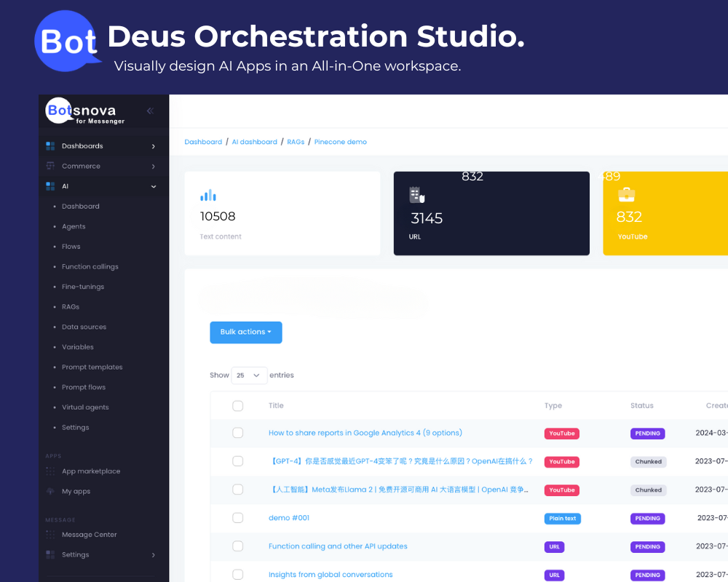Open the show entries count dropdown
This screenshot has width=728, height=582.
click(x=249, y=375)
